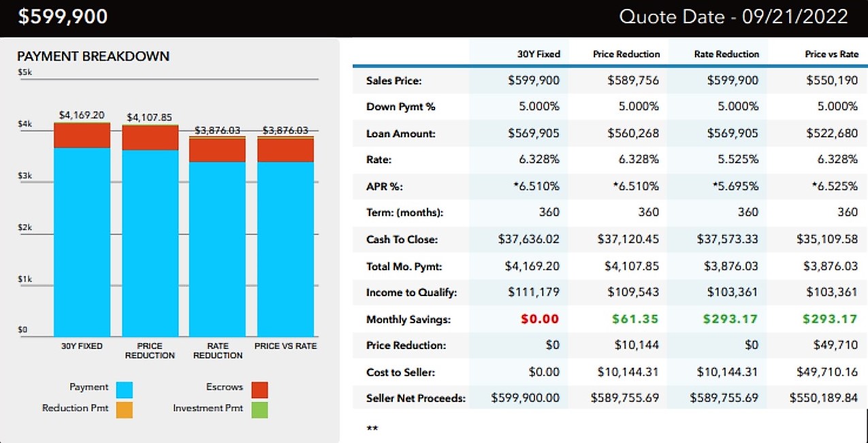
Task: Click the red $0.00 Monthly Savings value
Action: pyautogui.click(x=540, y=319)
